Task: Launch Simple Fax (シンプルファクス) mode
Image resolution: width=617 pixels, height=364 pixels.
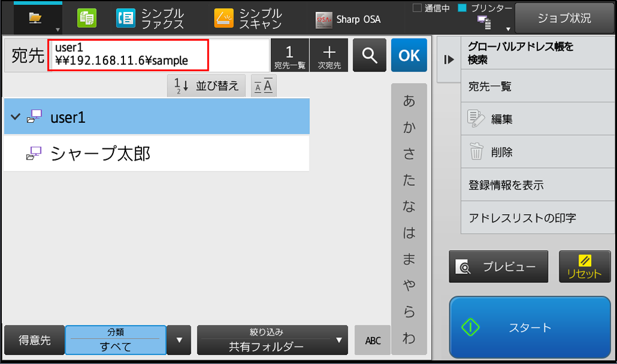Action: coord(150,19)
